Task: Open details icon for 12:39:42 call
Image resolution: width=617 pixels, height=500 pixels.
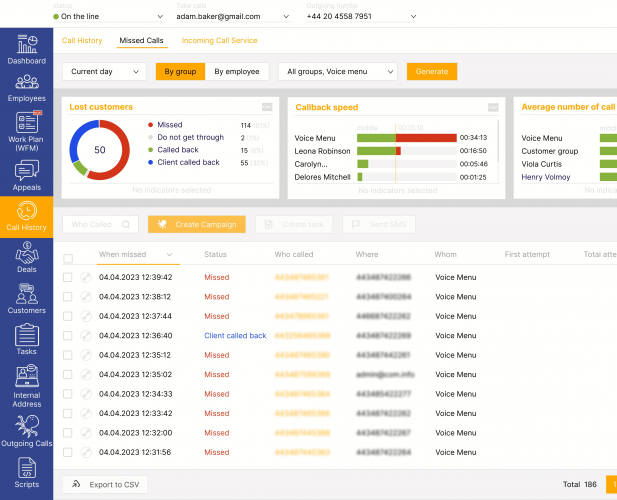Action: coord(86,277)
